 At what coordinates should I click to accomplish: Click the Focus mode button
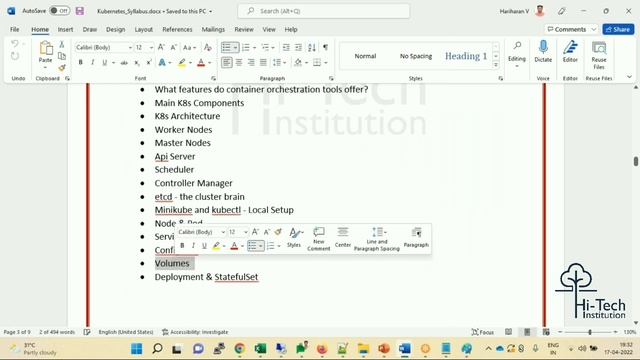(x=482, y=332)
